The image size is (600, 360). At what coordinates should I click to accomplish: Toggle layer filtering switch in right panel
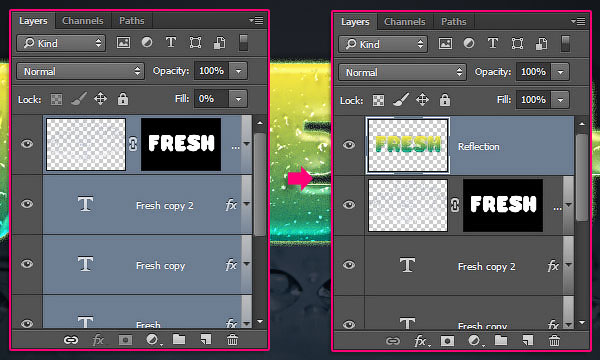565,44
